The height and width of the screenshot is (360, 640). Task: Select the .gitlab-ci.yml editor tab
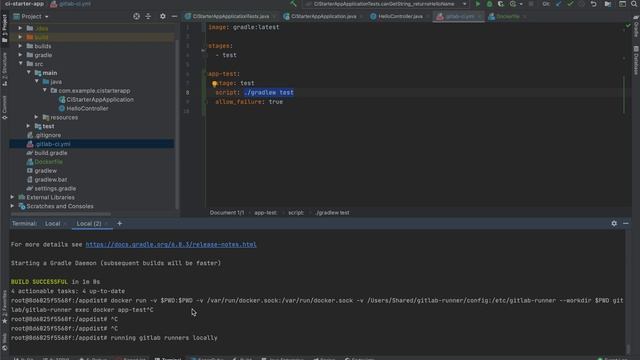coord(458,17)
